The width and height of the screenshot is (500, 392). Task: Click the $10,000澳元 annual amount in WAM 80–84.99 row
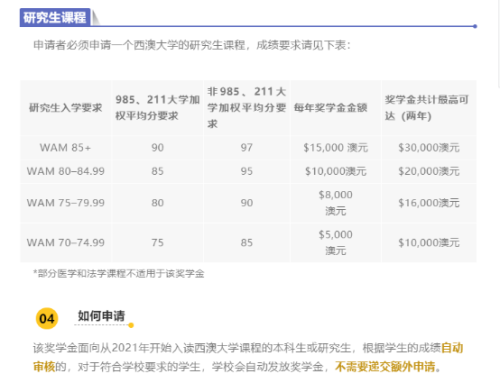(336, 171)
